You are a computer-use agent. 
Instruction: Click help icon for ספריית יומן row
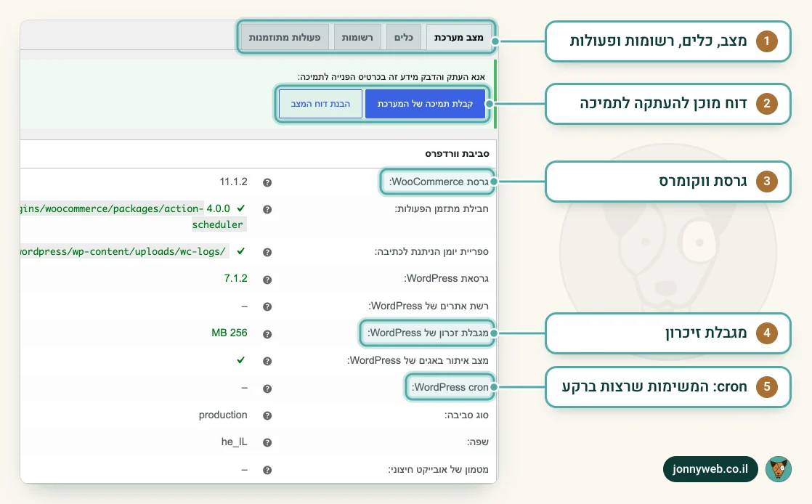[x=267, y=252]
